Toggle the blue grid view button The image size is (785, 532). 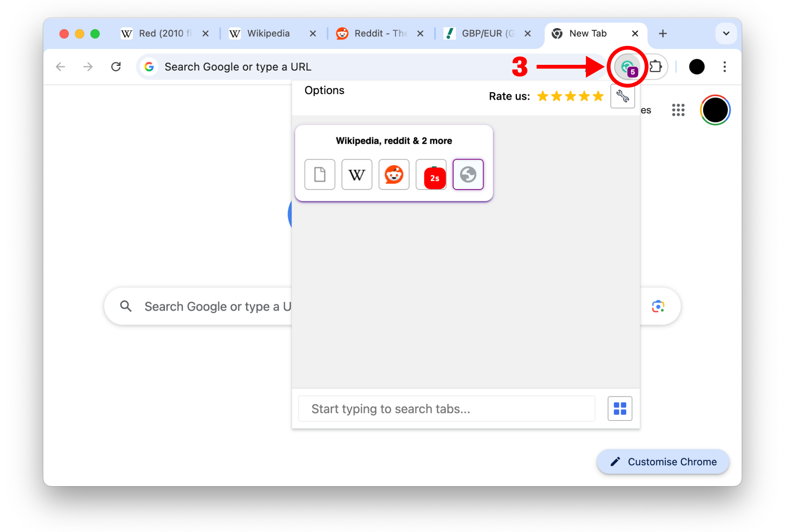(620, 408)
